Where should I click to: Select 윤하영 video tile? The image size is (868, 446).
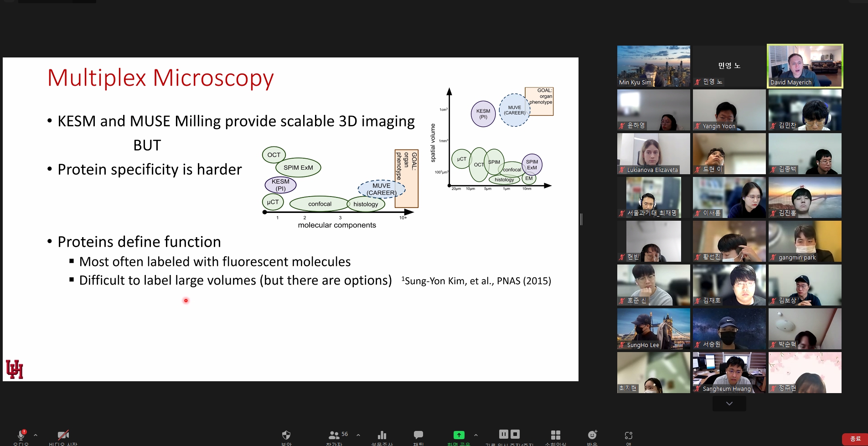coord(654,110)
